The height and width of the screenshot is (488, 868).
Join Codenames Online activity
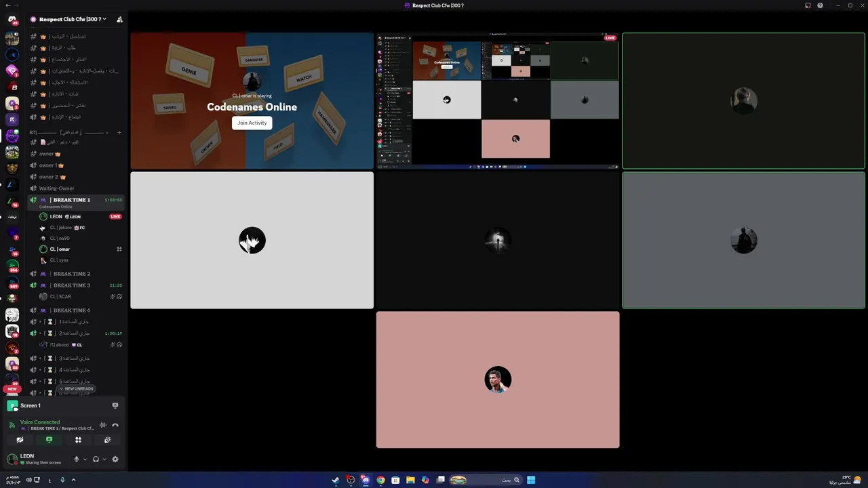(x=252, y=123)
